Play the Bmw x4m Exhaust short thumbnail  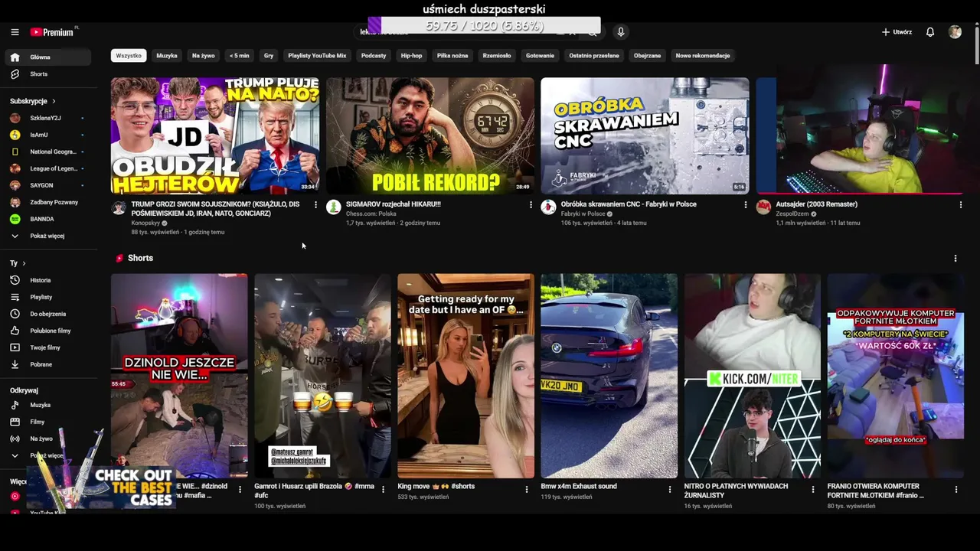click(x=609, y=376)
